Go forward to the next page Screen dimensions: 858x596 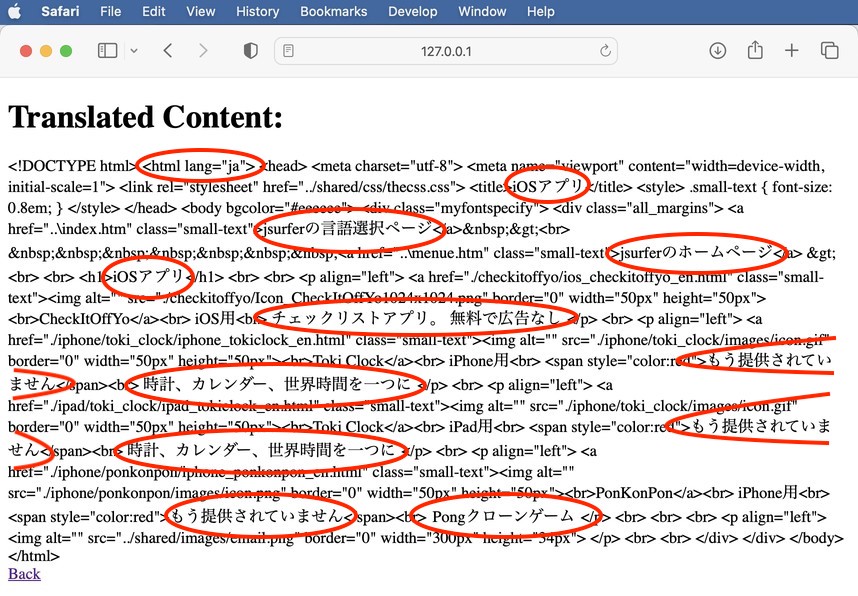(x=203, y=51)
